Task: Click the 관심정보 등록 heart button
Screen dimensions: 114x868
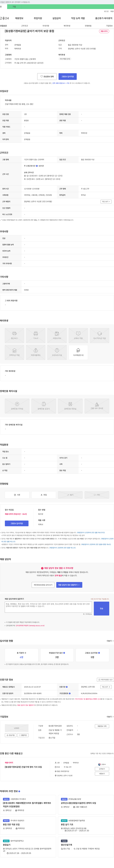Action: (47, 77)
